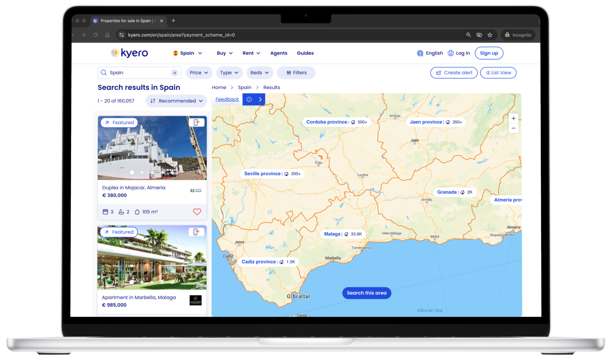Screen dimensions: 614x364
Task: Open virtual tour icon on Mojacar listing
Action: 197,122
